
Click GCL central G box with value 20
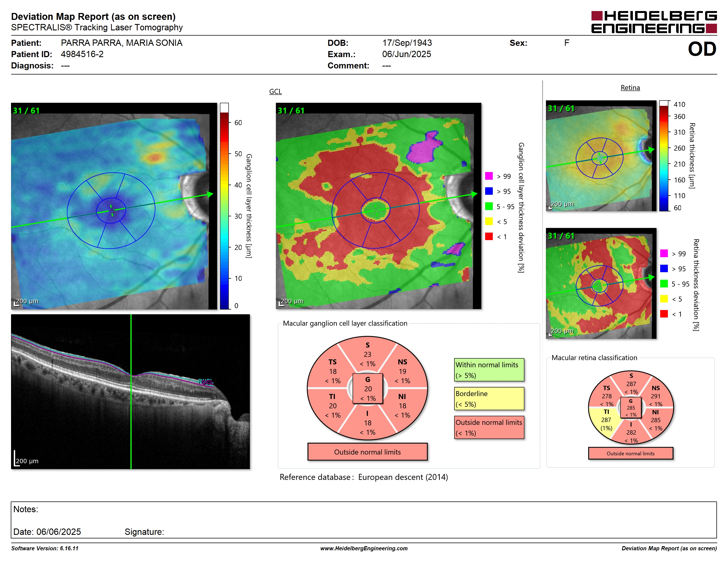[x=368, y=389]
